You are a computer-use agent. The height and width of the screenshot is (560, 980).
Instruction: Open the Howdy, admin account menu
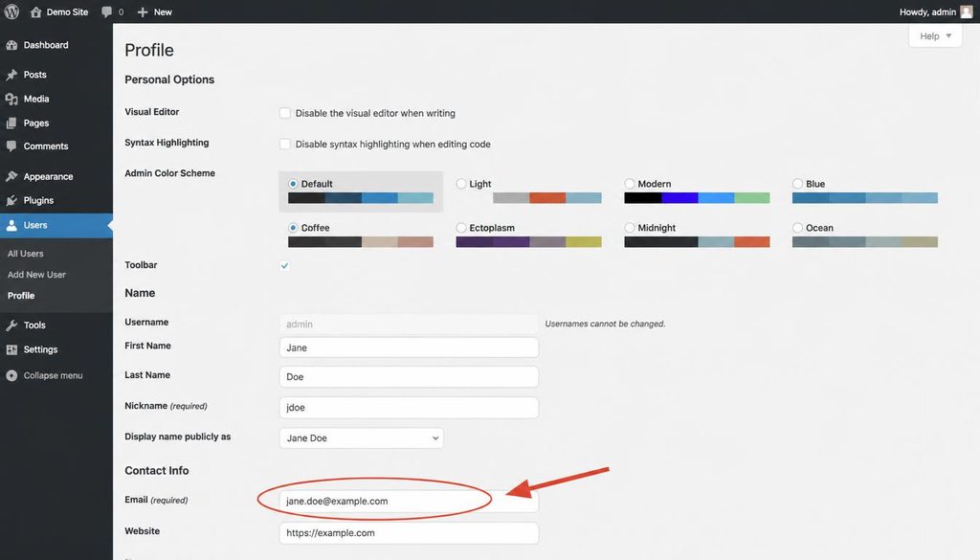(936, 11)
